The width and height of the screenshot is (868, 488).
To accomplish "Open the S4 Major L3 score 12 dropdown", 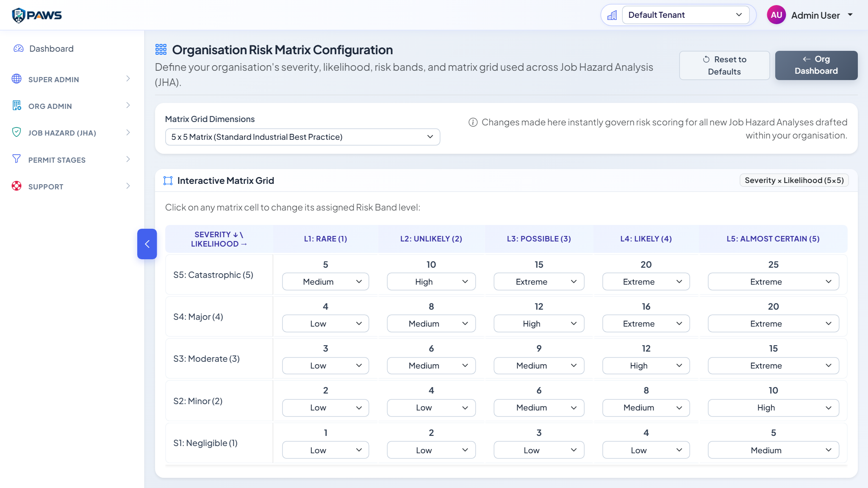I will [539, 324].
